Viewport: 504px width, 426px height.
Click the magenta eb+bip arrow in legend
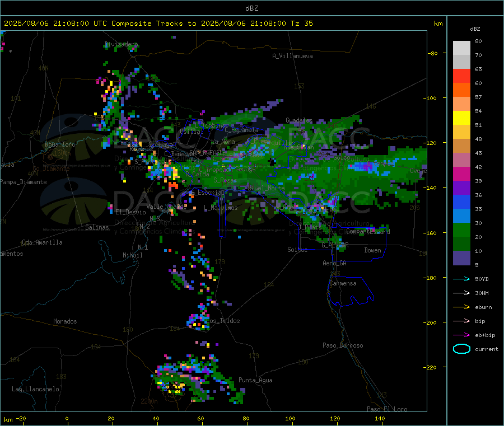(x=461, y=335)
